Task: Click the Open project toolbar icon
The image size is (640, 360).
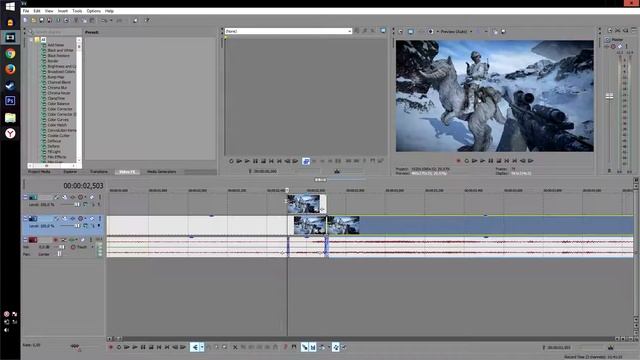Action: pos(34,20)
